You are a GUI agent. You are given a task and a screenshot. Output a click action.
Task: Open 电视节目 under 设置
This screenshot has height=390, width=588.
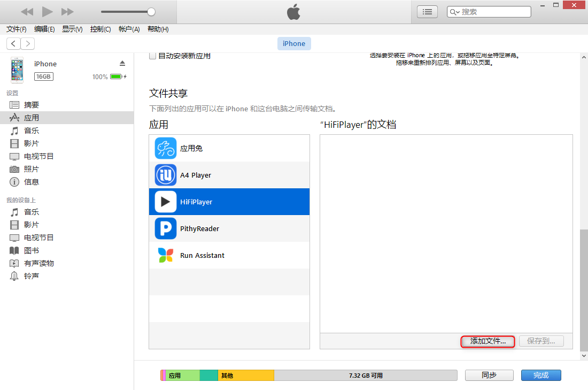pyautogui.click(x=38, y=156)
